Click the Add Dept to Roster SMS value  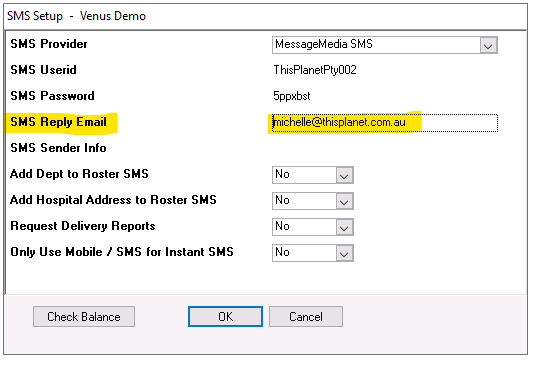pyautogui.click(x=304, y=175)
